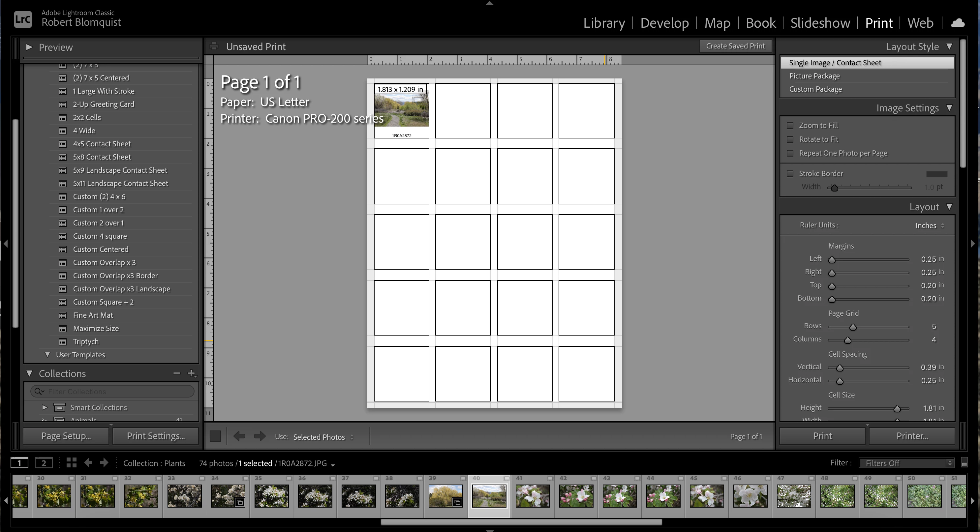This screenshot has width=980, height=532.
Task: Expand the Smart Collections folder
Action: 45,407
